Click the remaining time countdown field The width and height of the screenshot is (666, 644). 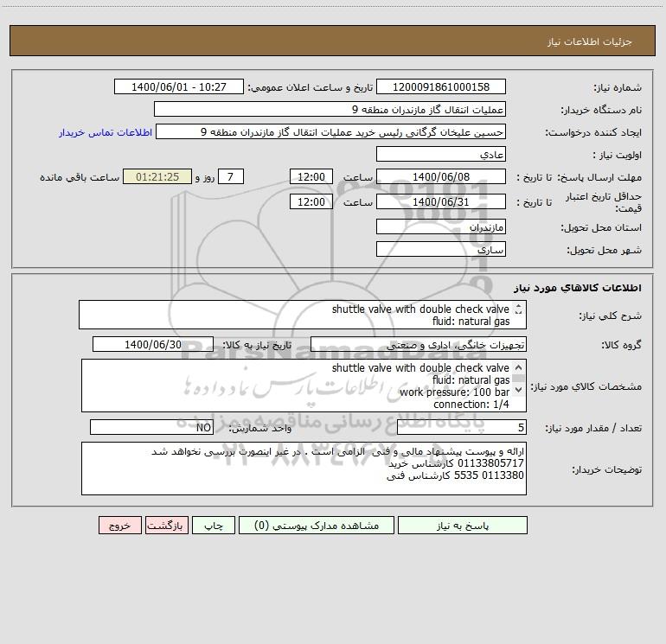tap(157, 176)
